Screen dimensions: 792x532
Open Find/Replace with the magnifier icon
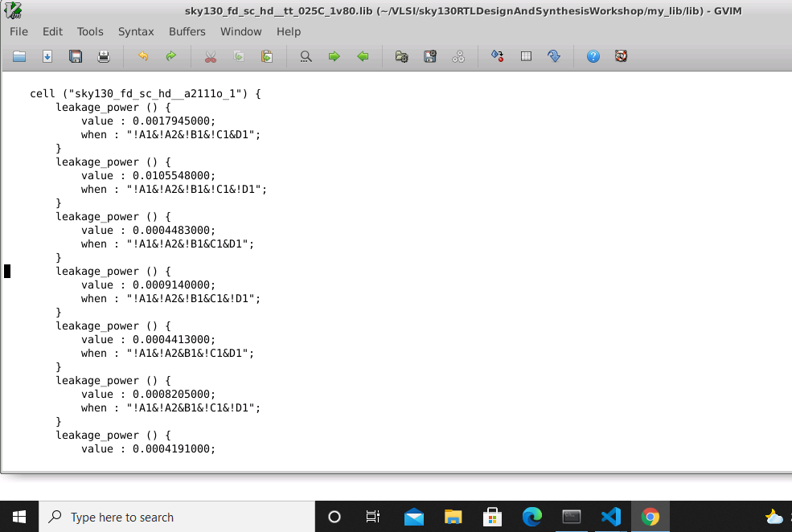(x=306, y=56)
